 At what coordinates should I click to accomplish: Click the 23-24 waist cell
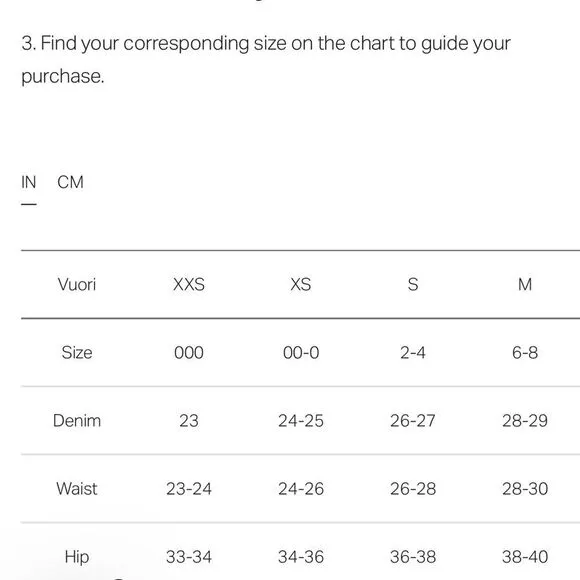(x=189, y=489)
